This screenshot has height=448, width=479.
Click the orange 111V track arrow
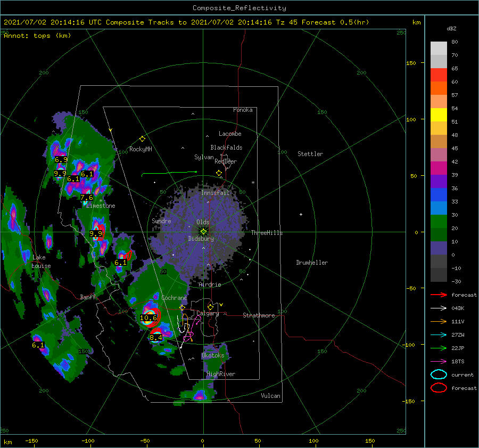439,321
